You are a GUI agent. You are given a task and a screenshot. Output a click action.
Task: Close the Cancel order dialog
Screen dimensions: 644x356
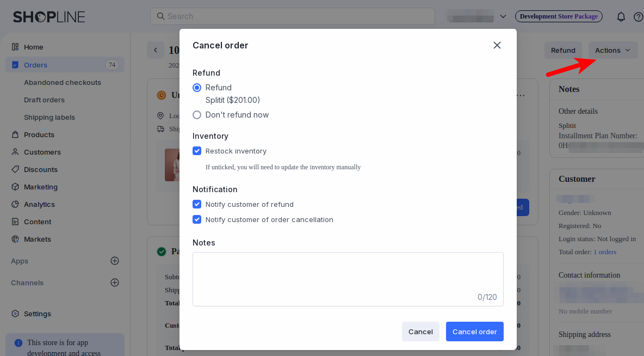(x=497, y=45)
